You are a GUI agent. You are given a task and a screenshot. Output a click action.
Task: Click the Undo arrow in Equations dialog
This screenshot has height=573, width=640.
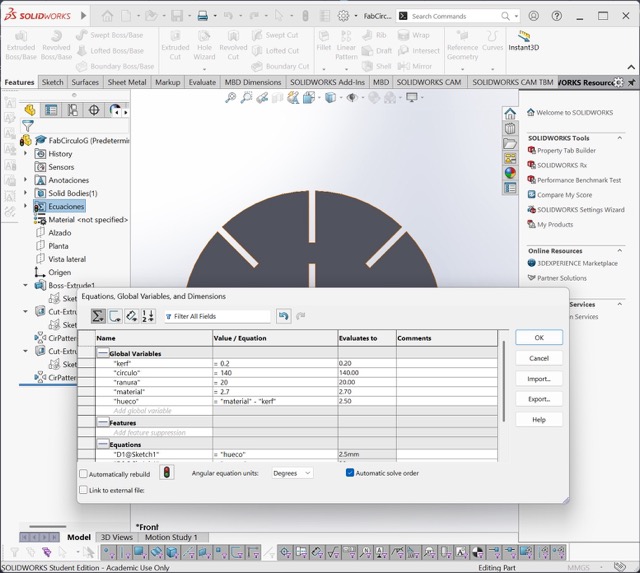pyautogui.click(x=284, y=316)
